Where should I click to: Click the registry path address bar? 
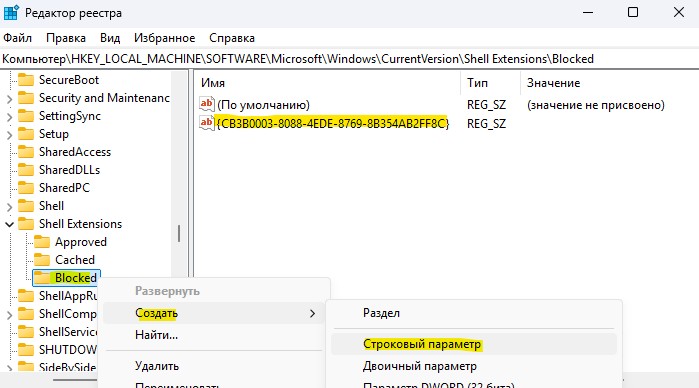(x=350, y=59)
